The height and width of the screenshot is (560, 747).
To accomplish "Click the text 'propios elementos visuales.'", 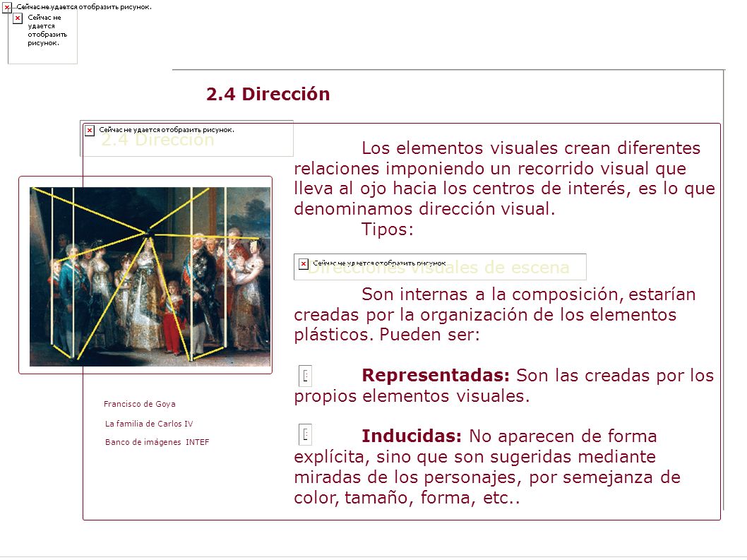I will click(x=412, y=396).
